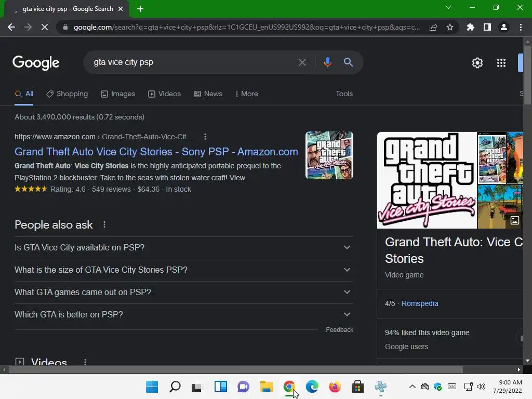This screenshot has width=532, height=399.
Task: Open large Vice City Stories logo image
Action: coord(427,180)
